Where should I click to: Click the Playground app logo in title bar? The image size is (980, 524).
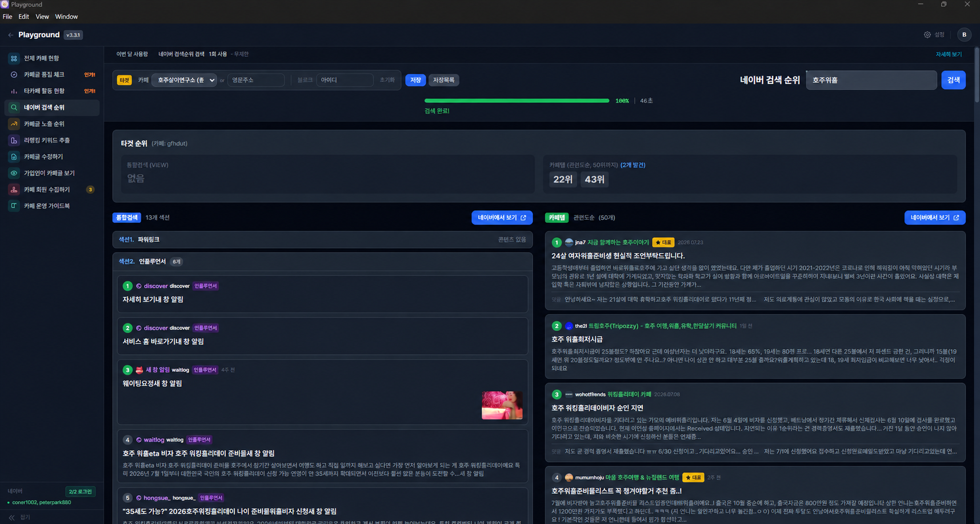(5, 5)
